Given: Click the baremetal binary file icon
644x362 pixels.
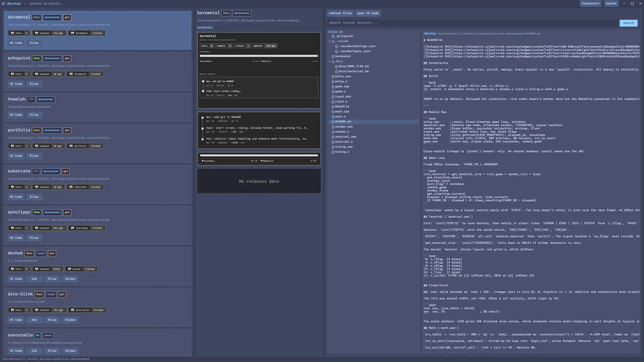Looking at the screenshot, I should (x=333, y=57).
